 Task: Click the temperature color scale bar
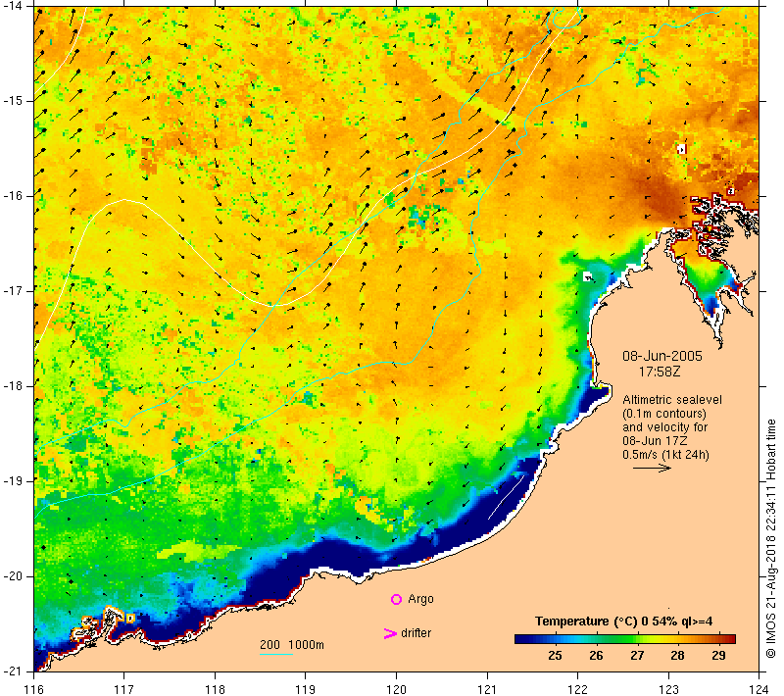tap(625, 639)
